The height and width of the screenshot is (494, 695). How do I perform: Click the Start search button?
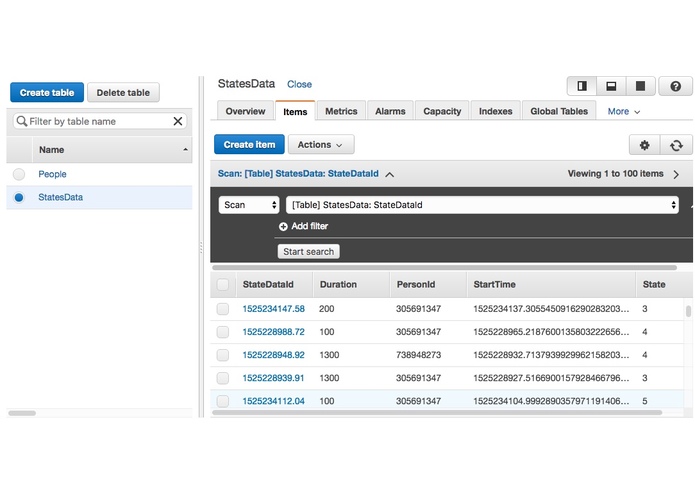pos(308,252)
